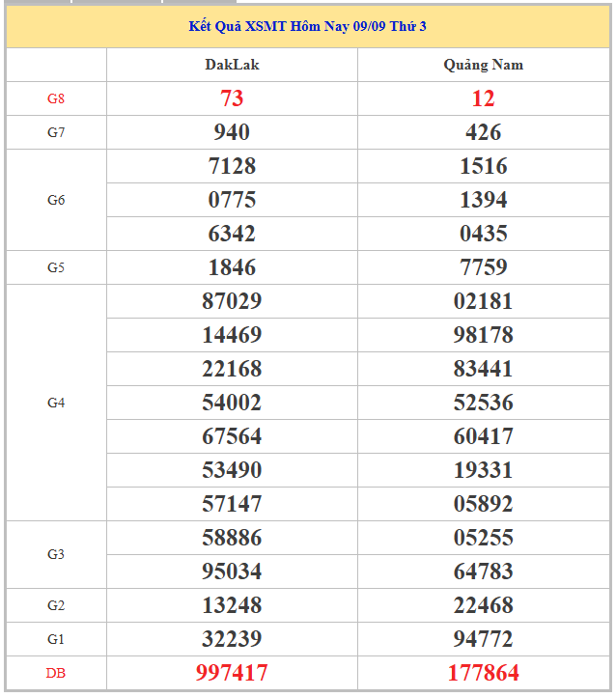The width and height of the screenshot is (616, 697).
Task: Click DakLak G4 number 54002
Action: 232,403
